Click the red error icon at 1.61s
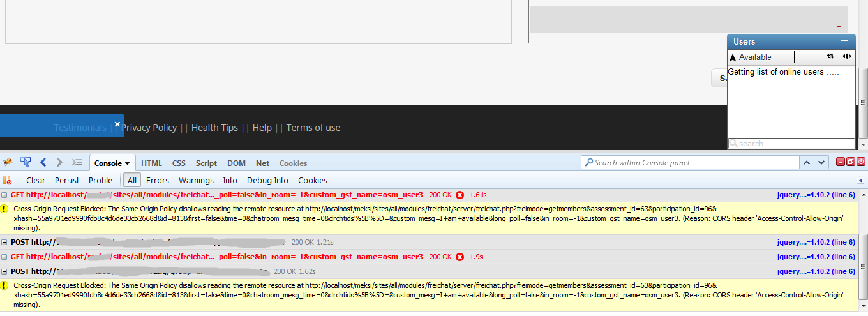Screen dimensions: 868x316 460,195
